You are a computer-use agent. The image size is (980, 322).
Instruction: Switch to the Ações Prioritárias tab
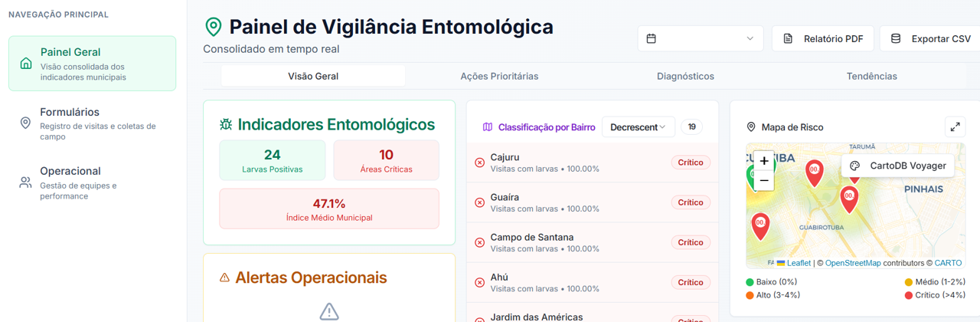499,76
